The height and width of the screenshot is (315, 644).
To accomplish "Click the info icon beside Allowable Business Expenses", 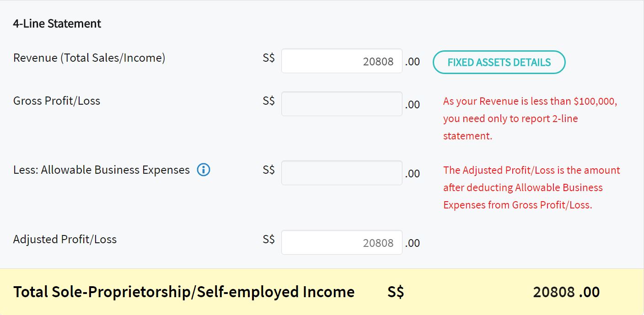I will [x=204, y=170].
